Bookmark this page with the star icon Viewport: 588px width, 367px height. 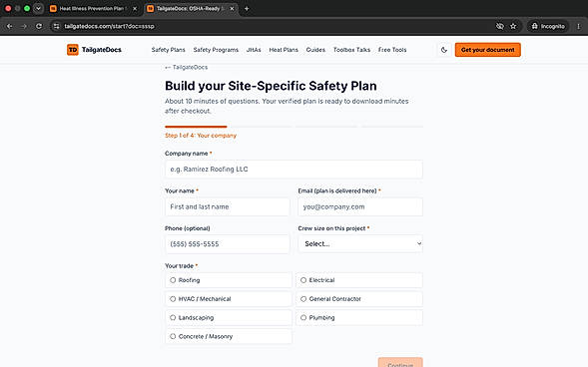(x=513, y=26)
